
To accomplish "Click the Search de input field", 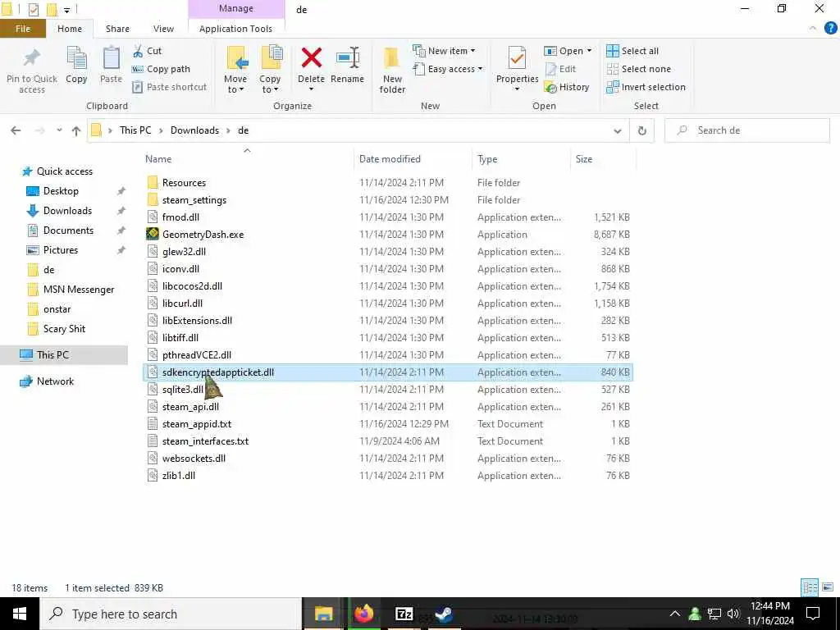I will (x=746, y=130).
